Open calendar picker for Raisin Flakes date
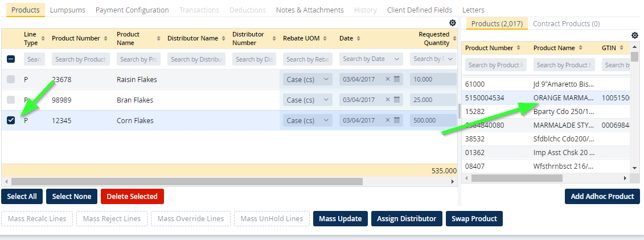The width and height of the screenshot is (644, 240). 397,80
